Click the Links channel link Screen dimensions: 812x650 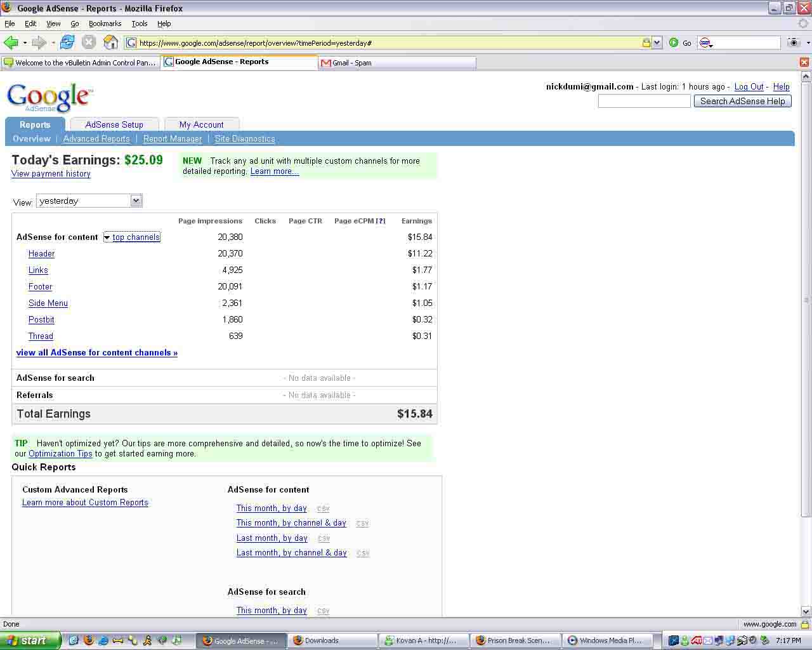point(38,270)
